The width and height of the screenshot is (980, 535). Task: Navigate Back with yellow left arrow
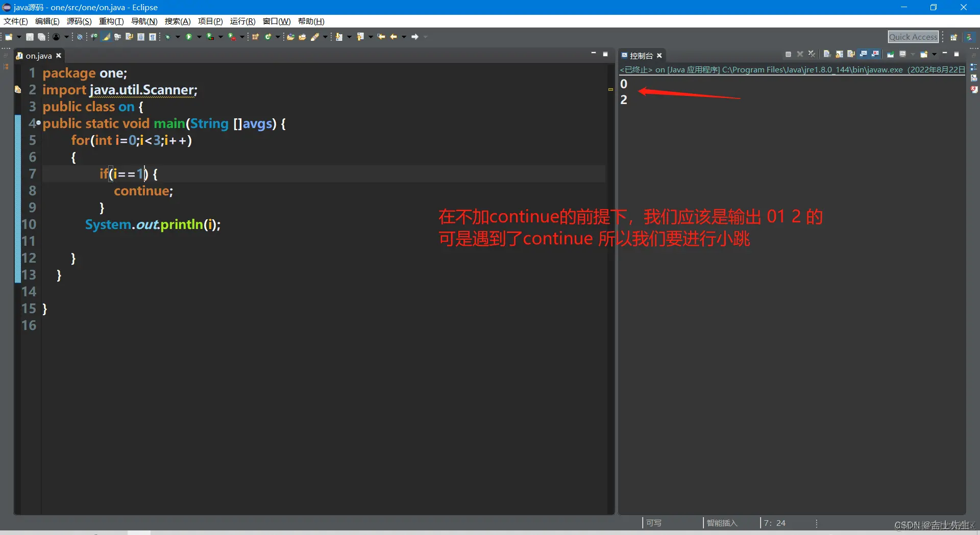coord(394,37)
